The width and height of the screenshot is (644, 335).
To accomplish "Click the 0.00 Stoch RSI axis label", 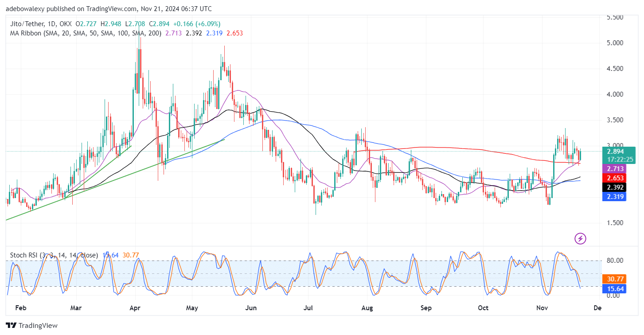I will (614, 295).
